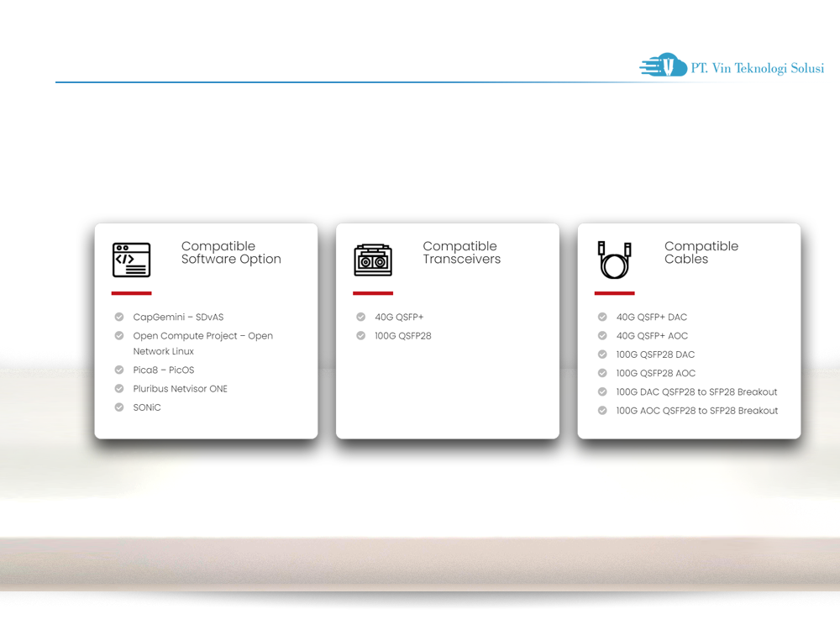Click the 100G QSFP28 transceiver text

(x=403, y=336)
